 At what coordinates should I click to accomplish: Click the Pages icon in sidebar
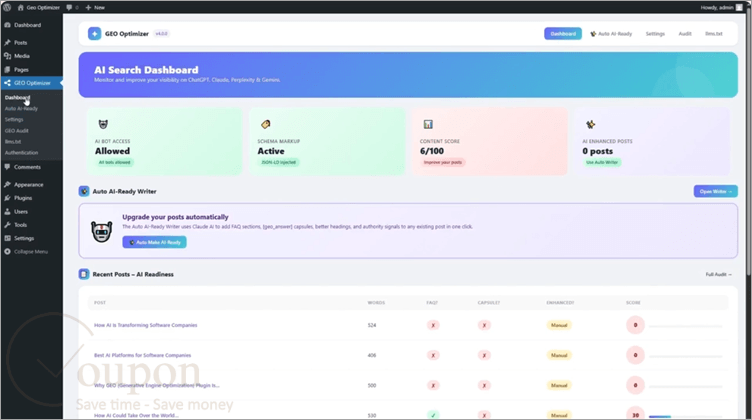coord(7,70)
